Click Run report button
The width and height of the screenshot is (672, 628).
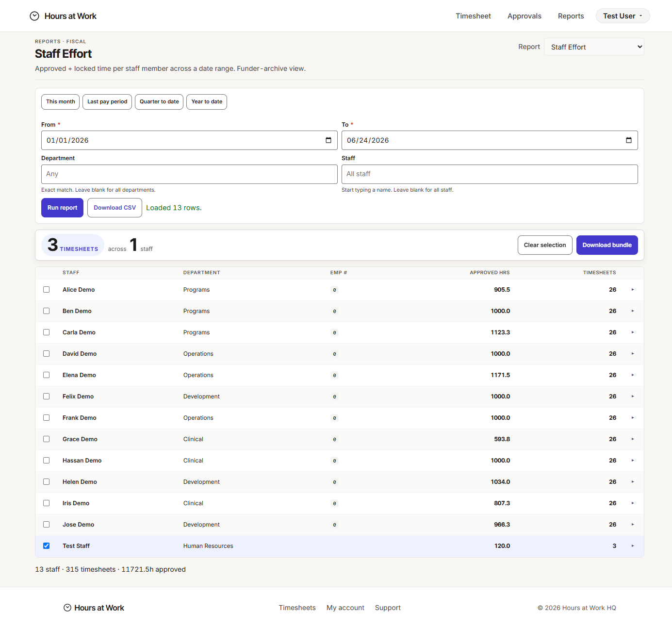[x=62, y=208]
